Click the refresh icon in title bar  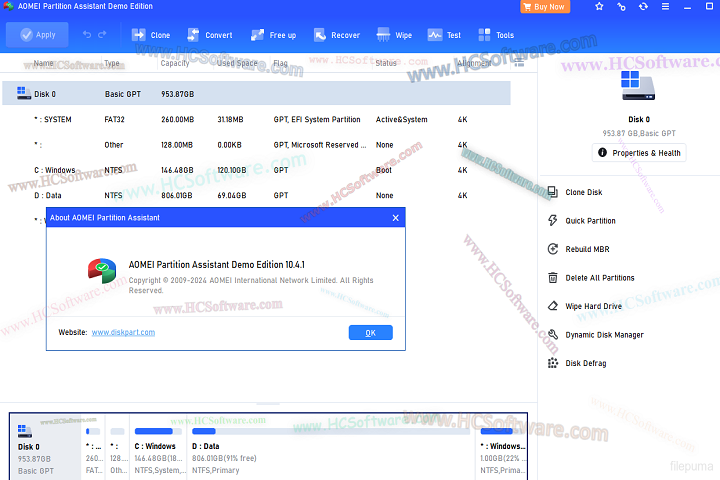pyautogui.click(x=643, y=6)
